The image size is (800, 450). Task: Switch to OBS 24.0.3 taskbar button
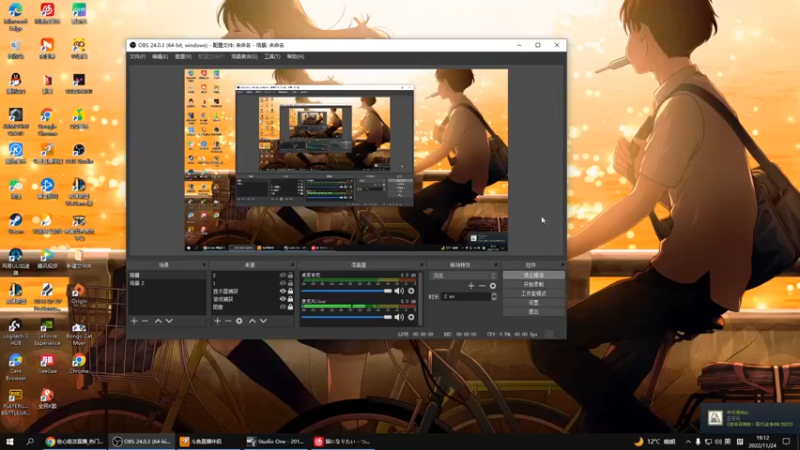tap(142, 441)
